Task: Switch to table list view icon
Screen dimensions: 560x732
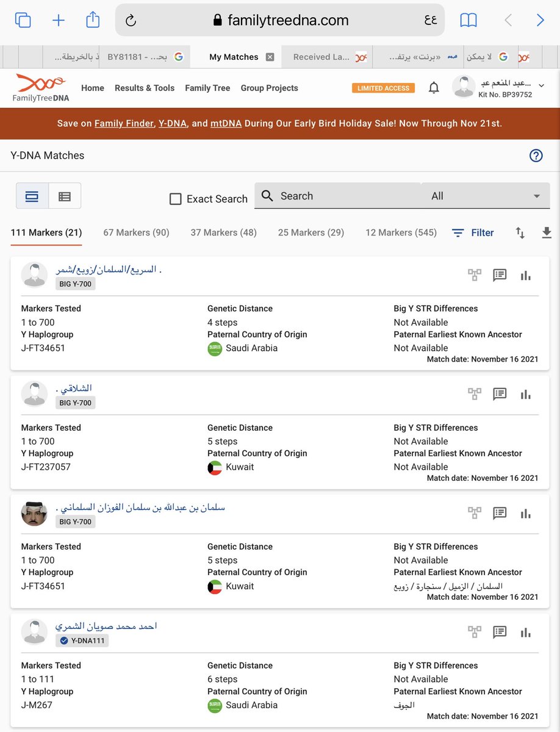Action: coord(65,196)
